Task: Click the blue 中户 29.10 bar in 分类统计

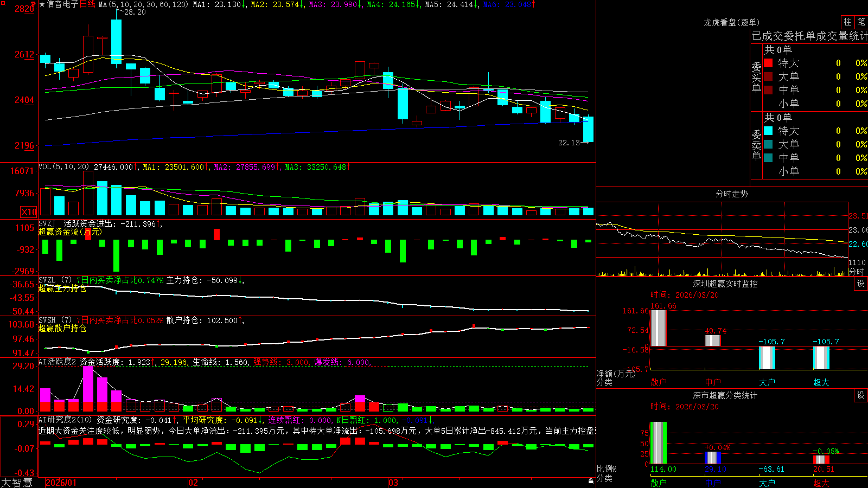Action: click(x=713, y=458)
